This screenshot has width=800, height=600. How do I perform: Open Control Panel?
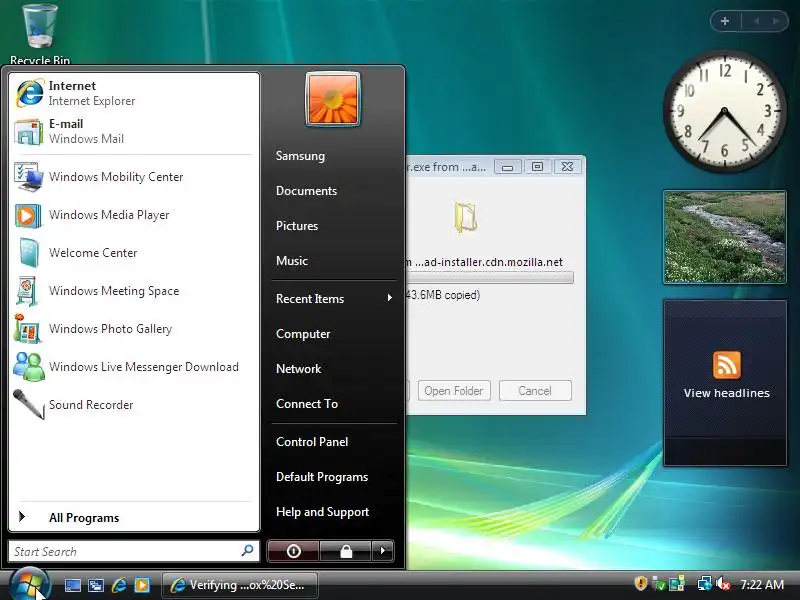(x=334, y=442)
